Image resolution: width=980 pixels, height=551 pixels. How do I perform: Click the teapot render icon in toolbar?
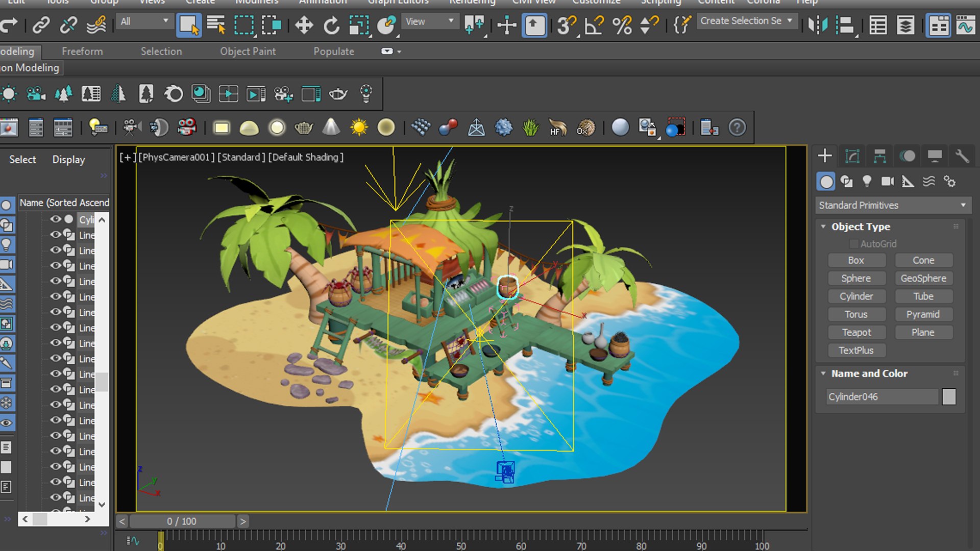click(304, 128)
